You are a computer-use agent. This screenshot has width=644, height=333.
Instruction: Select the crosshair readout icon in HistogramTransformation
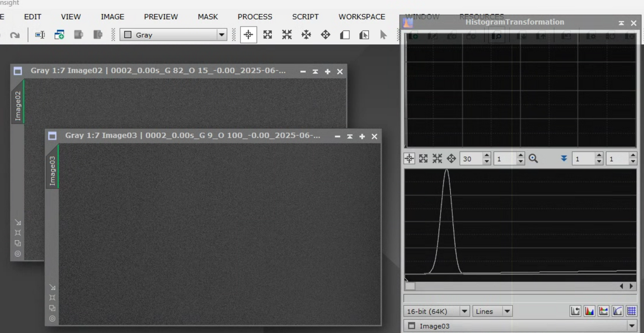point(409,159)
